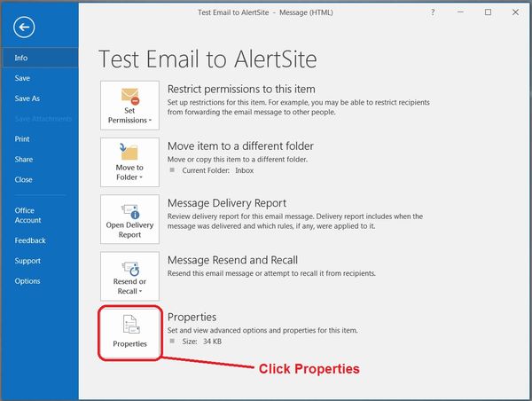Screen dimensions: 532x401
Task: Click the 'Message Delivery Report' heading
Action: click(x=227, y=203)
